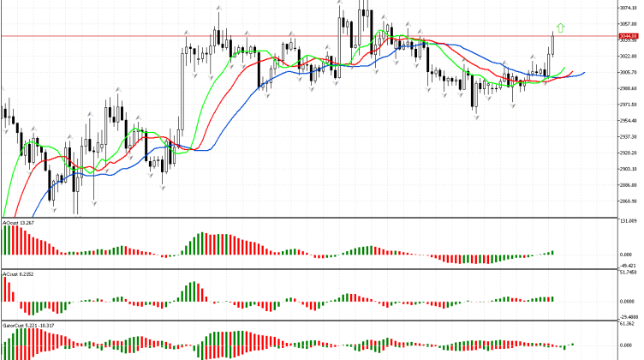Click the red horizontal price level line

click(257, 36)
